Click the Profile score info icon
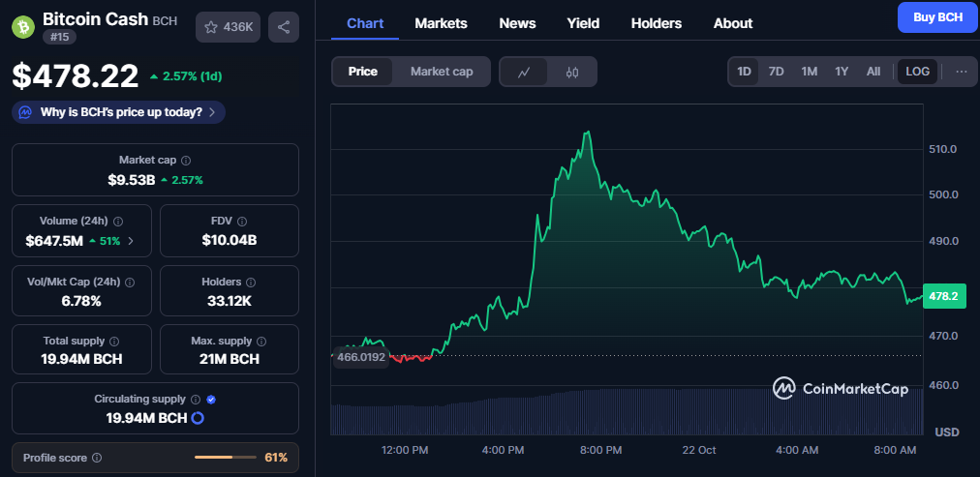Image resolution: width=980 pixels, height=477 pixels. pos(97,458)
